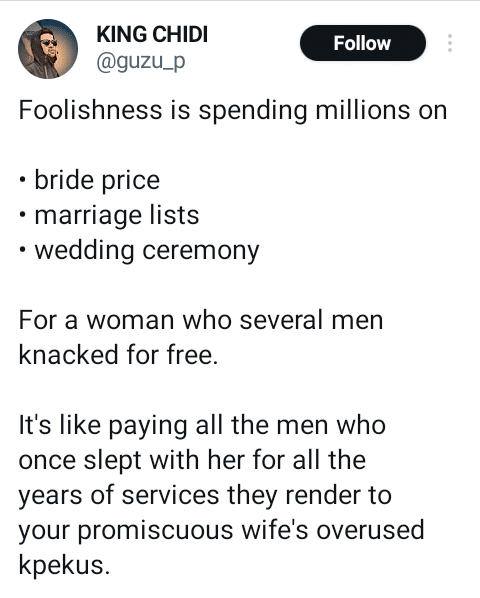The image size is (480, 598).
Task: Click the word 'wife's' in the tweet
Action: 275,530
